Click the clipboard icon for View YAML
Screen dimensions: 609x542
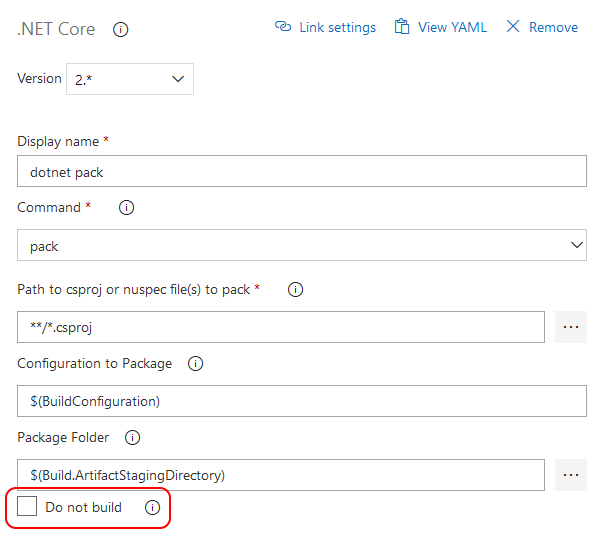(x=402, y=27)
